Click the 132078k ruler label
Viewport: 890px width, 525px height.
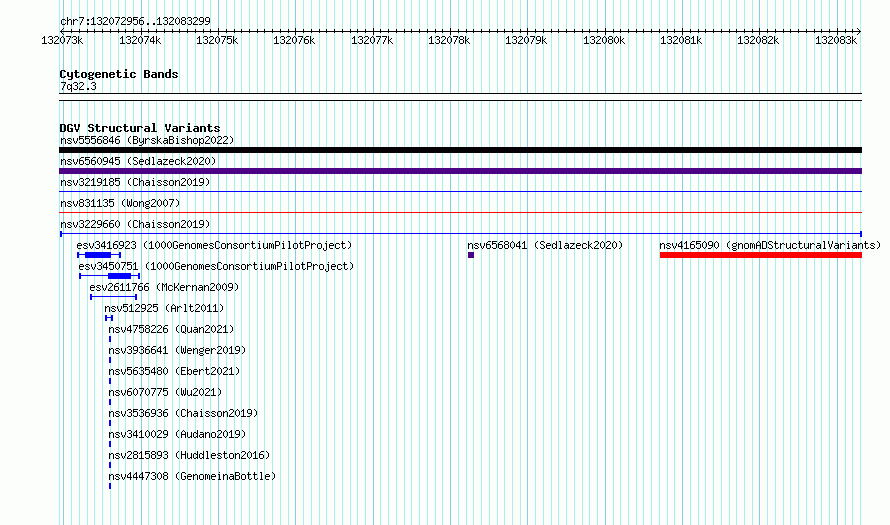click(x=449, y=40)
